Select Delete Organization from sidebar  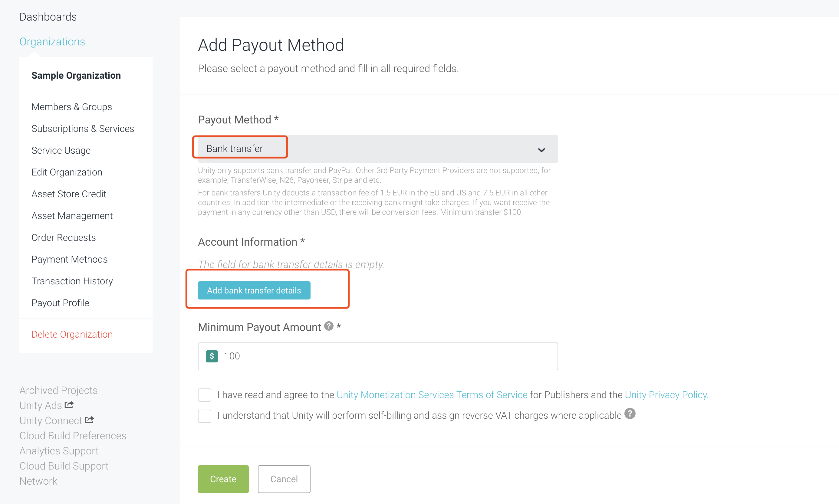click(71, 334)
